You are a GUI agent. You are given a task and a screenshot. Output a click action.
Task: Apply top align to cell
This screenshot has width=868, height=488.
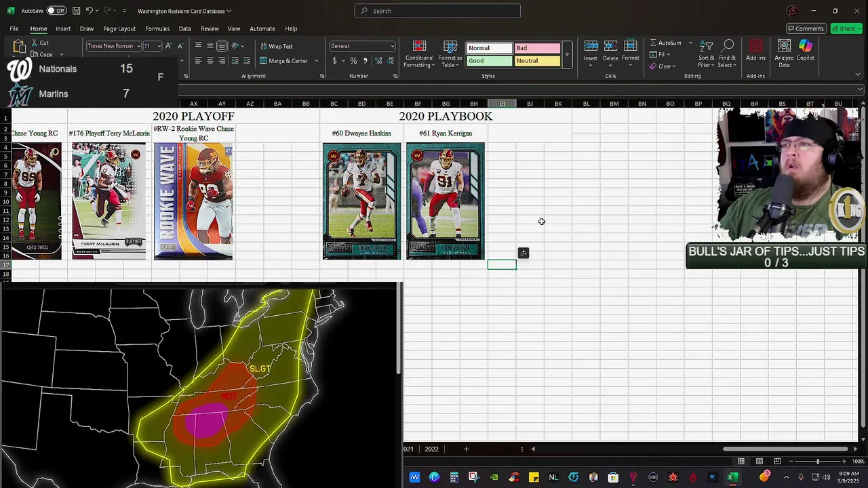pyautogui.click(x=198, y=46)
